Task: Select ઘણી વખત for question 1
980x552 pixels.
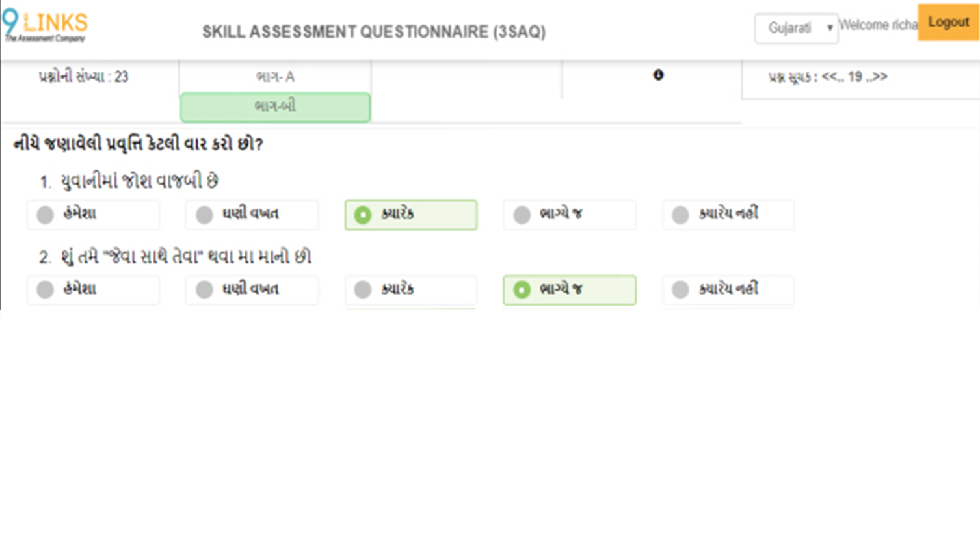Action: coord(252,215)
